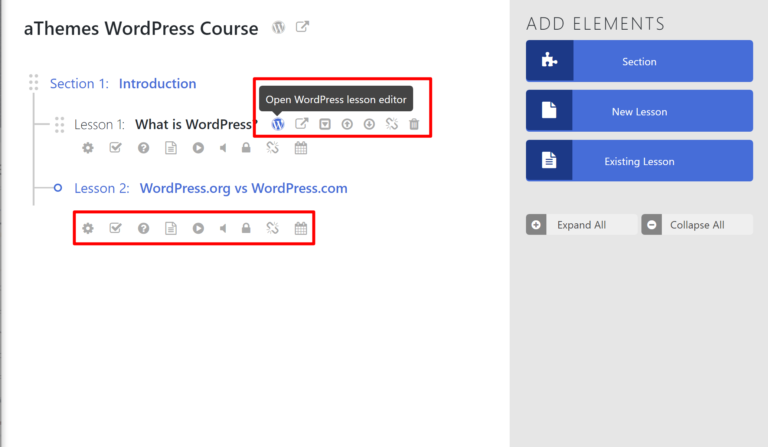Delete Lesson 1 trash icon
The height and width of the screenshot is (447, 768).
(414, 124)
